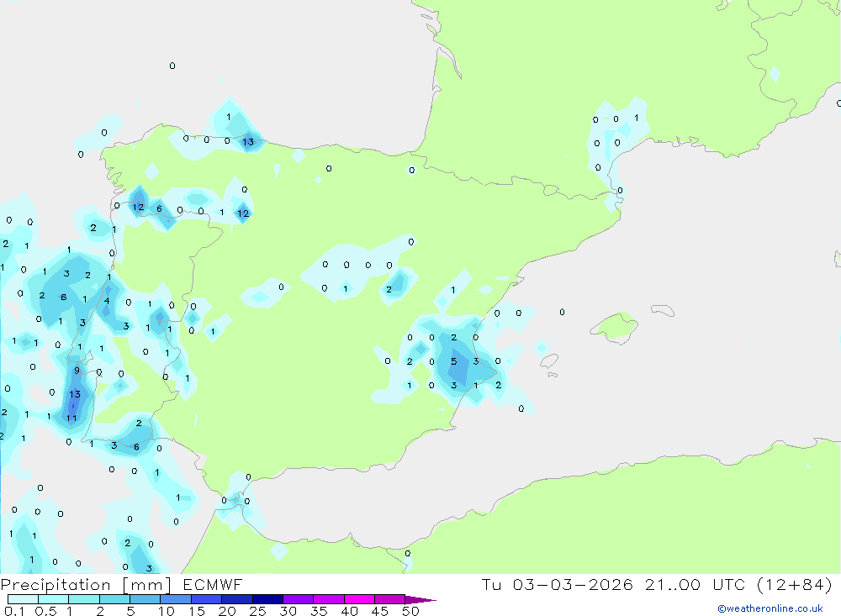Click the 0.1–0.5 mm legend color box
Screen dimensions: 841x616
pos(23,599)
